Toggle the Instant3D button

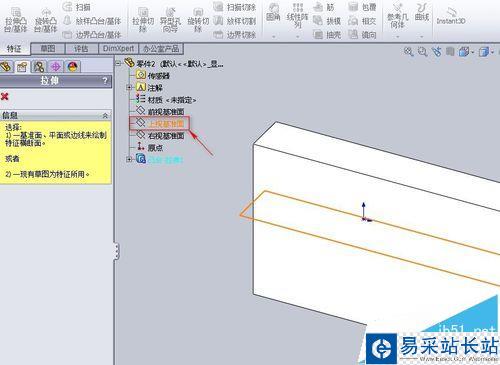coord(451,16)
